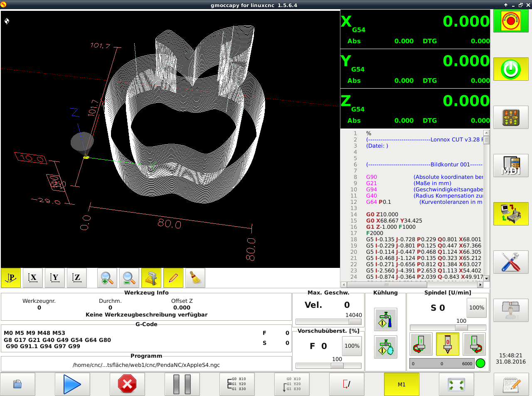Select the X axis view
The image size is (532, 396).
33,278
